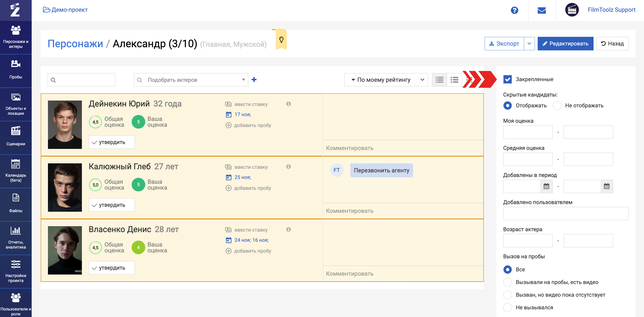Expand the Экспорт dropdown arrow

click(529, 43)
